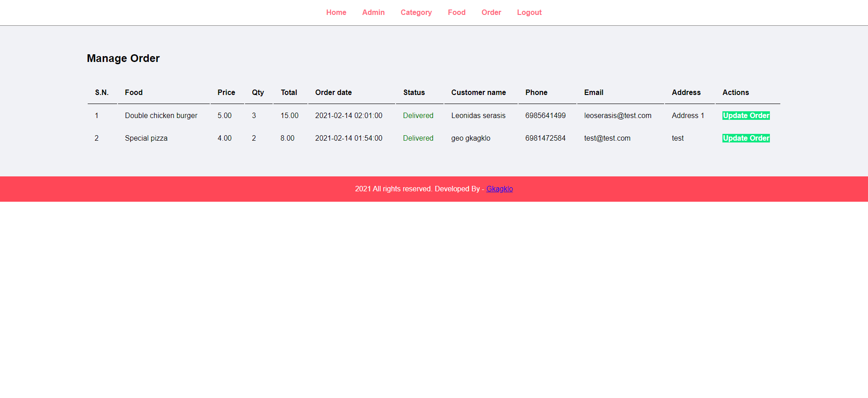This screenshot has width=868, height=398.
Task: Click email test@test.com
Action: (x=607, y=138)
